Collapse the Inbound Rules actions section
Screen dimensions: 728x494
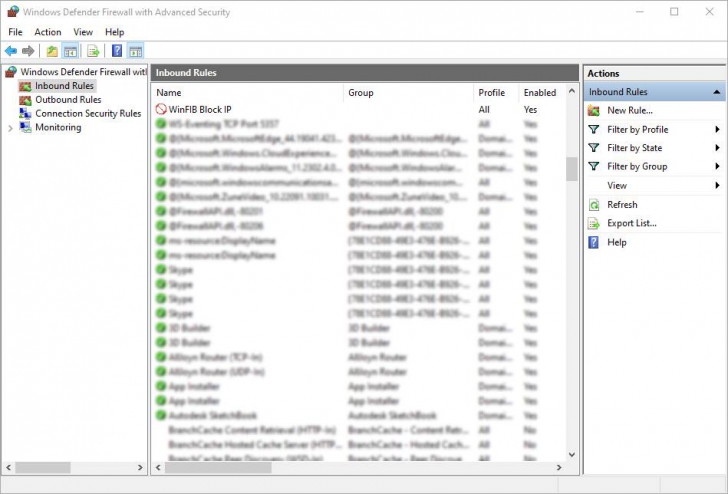click(x=717, y=92)
